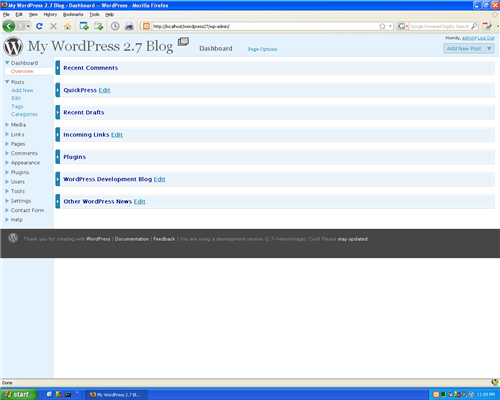Click the notepad icon right of search box
The width and height of the screenshot is (500, 400).
click(x=487, y=26)
